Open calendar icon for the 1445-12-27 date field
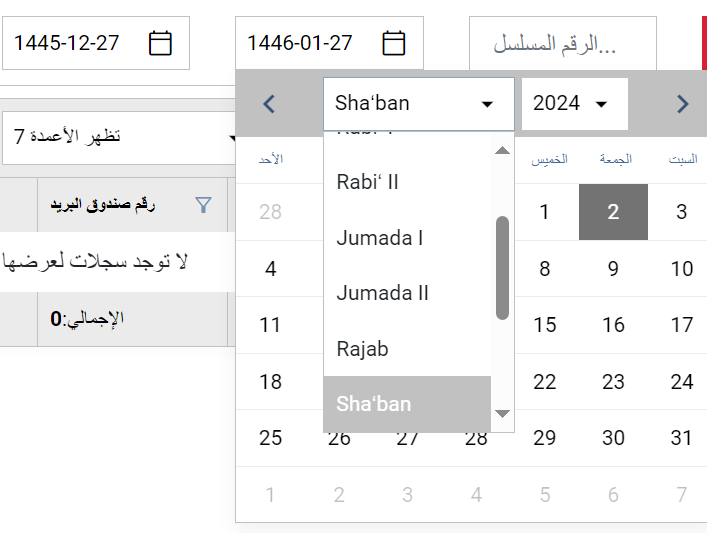 (x=160, y=43)
